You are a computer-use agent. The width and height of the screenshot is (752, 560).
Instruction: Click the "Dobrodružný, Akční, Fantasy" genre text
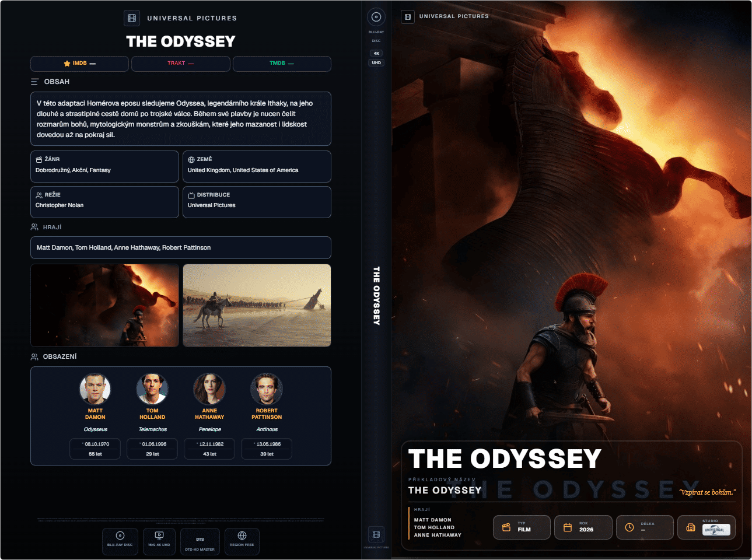coord(73,170)
